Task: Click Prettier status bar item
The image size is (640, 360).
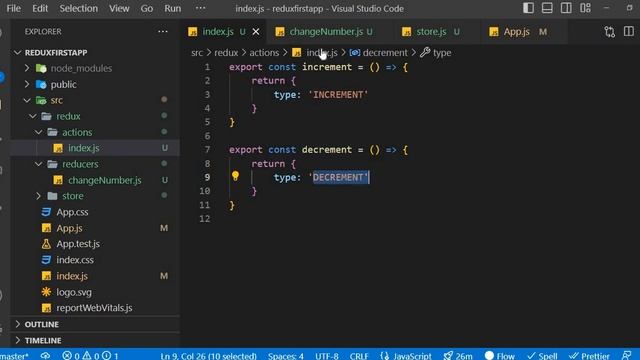Action: pos(589,356)
